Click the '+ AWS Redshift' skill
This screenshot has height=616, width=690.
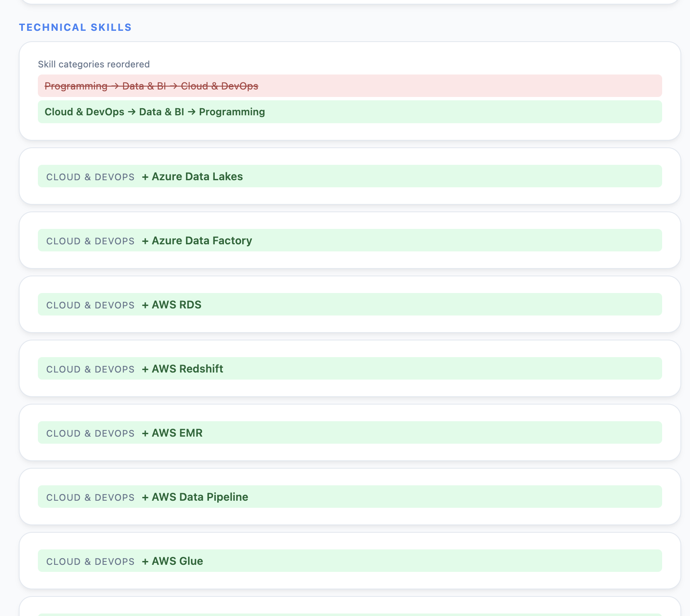click(x=182, y=369)
